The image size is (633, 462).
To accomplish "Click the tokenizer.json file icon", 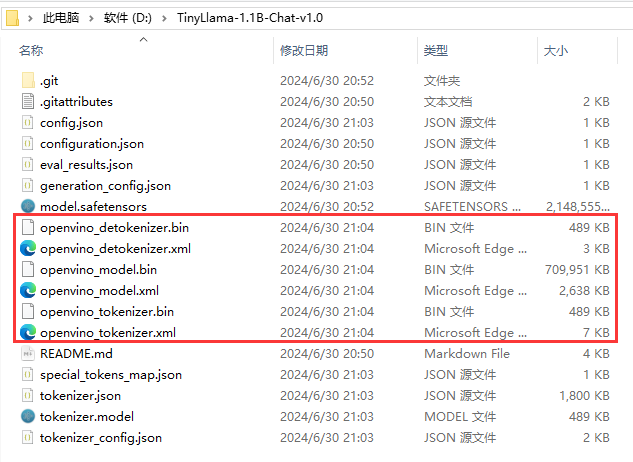I will pos(27,395).
